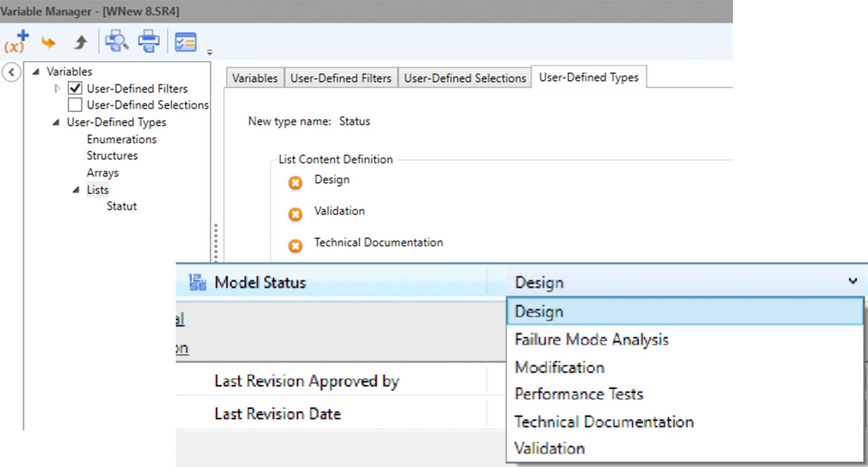The height and width of the screenshot is (467, 868).
Task: Choose Design in the status dropdown list
Action: (685, 311)
